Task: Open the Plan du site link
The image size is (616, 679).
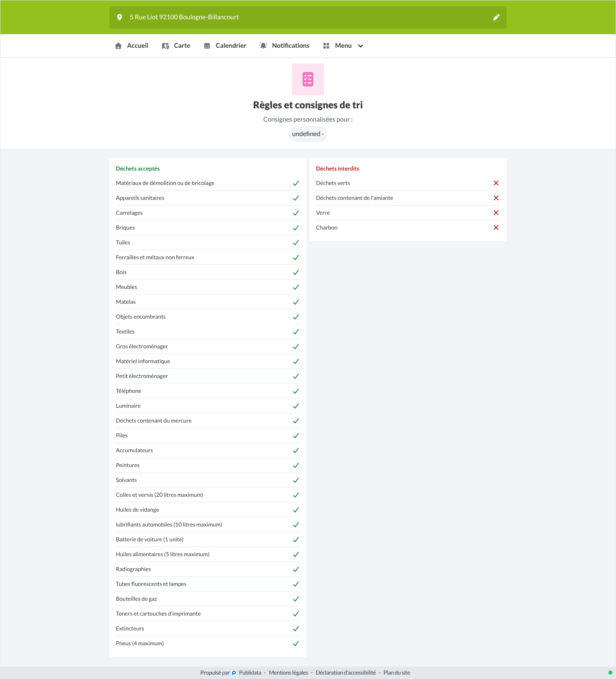Action: click(397, 673)
